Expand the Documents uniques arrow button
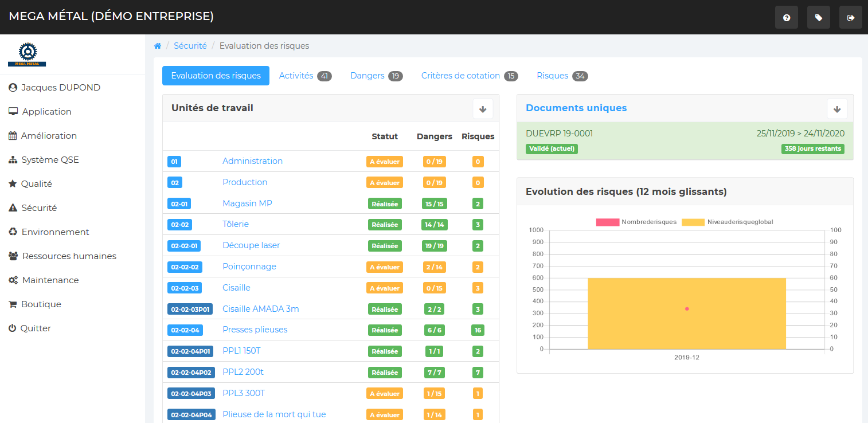Screen dimensions: 868x423 coord(836,109)
